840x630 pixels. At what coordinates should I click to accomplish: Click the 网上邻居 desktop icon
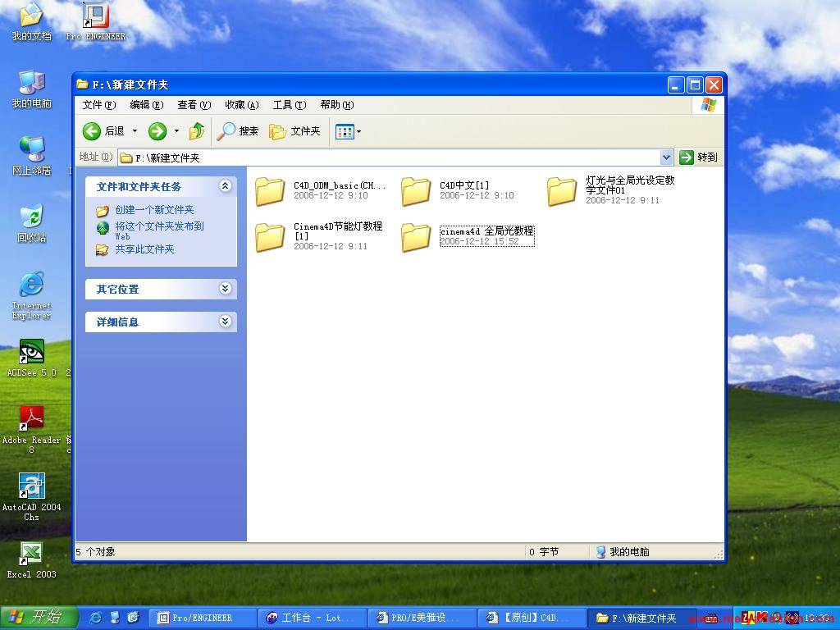(31, 156)
